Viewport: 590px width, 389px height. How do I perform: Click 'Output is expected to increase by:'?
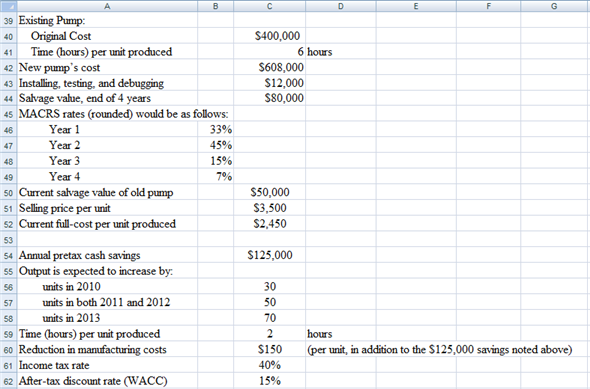(x=107, y=271)
